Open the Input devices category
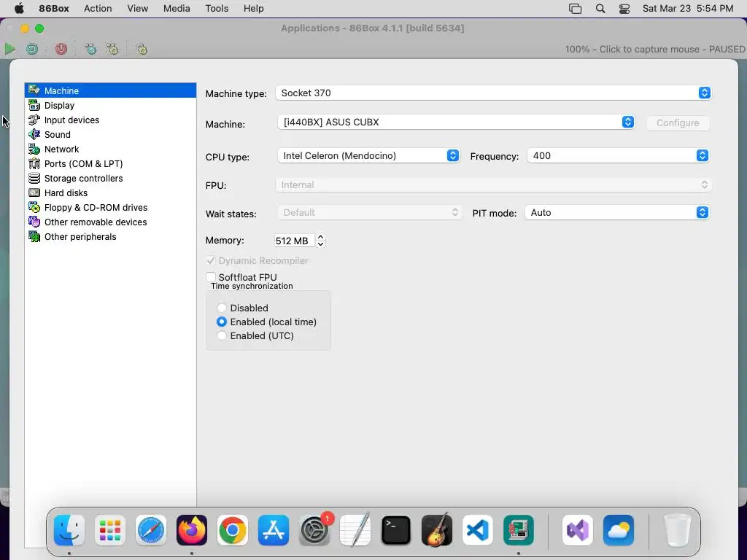The height and width of the screenshot is (560, 747). 111,120
